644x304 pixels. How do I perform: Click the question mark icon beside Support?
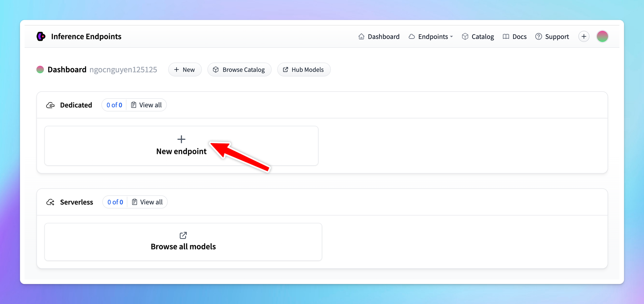(x=539, y=36)
